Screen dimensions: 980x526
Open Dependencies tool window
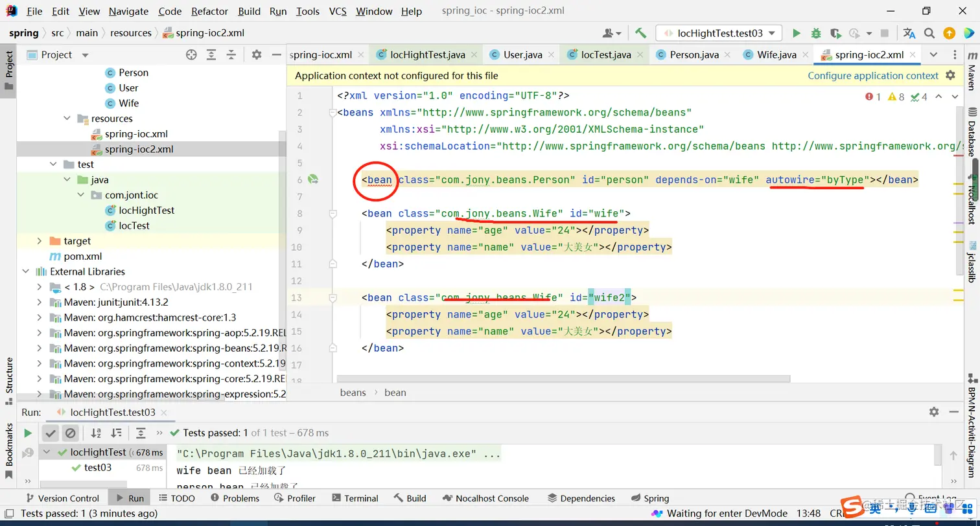581,498
